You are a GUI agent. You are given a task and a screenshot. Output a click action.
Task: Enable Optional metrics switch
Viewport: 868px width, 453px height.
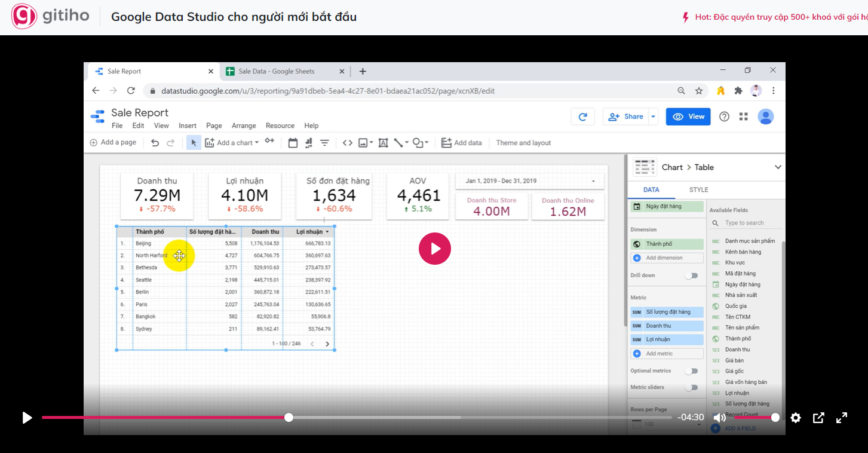pos(691,371)
